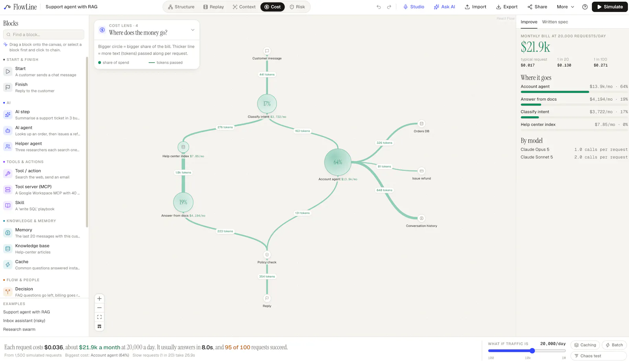Click the redo arrow icon
629x364 pixels.
[x=389, y=7]
